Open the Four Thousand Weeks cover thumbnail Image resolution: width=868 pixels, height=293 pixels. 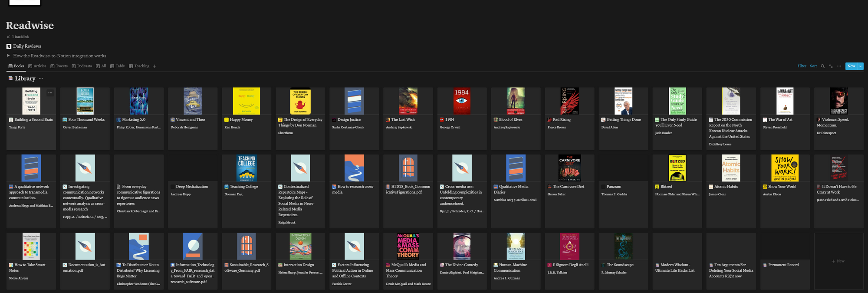click(85, 101)
